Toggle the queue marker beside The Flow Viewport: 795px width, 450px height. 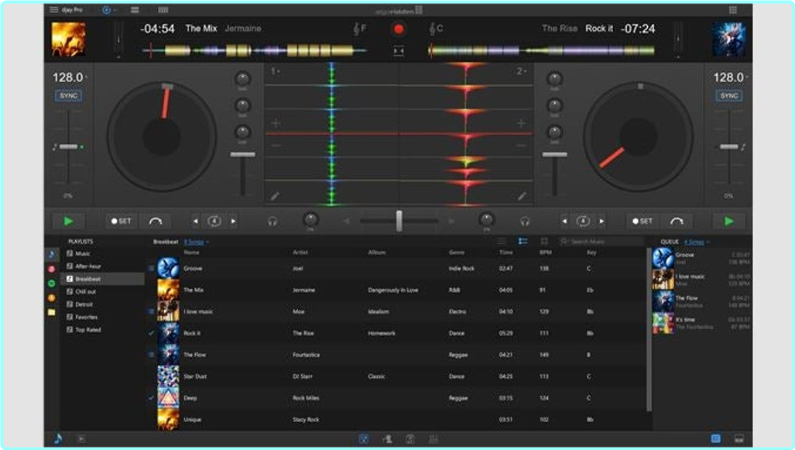pyautogui.click(x=151, y=355)
